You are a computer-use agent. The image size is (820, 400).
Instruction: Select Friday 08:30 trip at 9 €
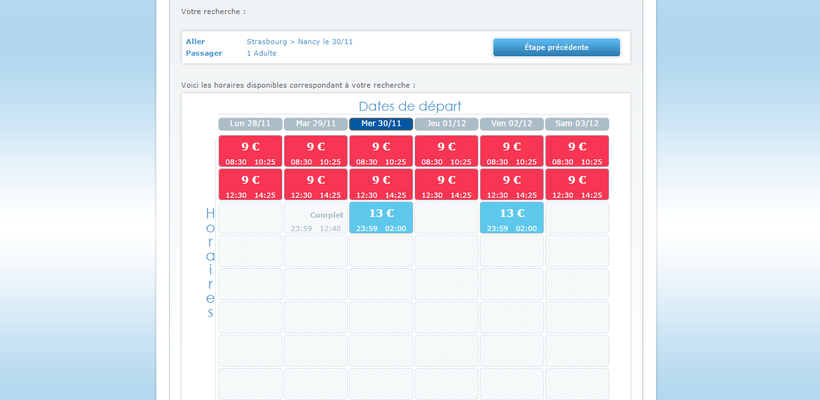click(511, 152)
